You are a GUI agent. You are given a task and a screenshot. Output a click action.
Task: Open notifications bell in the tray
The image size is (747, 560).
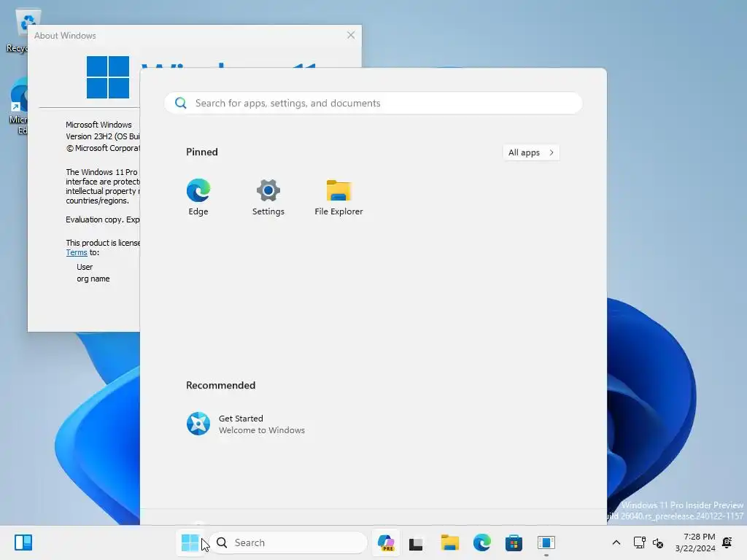click(x=727, y=542)
